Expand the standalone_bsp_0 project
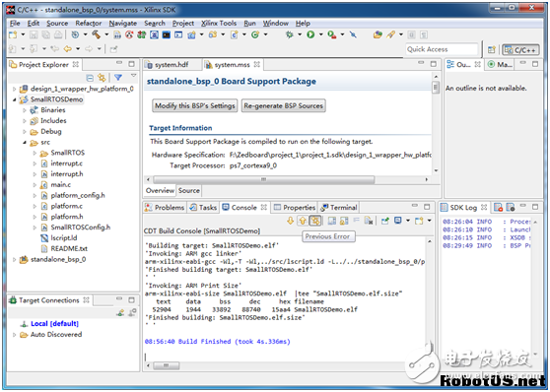 point(14,260)
